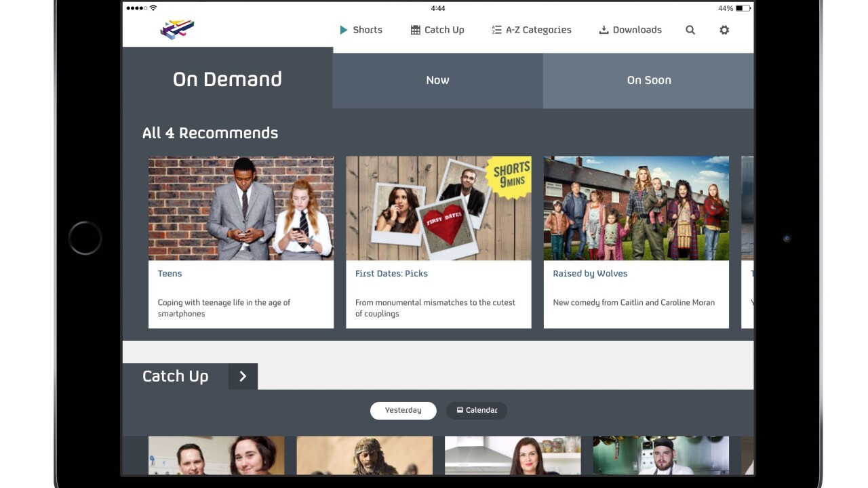This screenshot has width=868, height=488.
Task: Tap the All 4 logo
Action: [x=177, y=30]
